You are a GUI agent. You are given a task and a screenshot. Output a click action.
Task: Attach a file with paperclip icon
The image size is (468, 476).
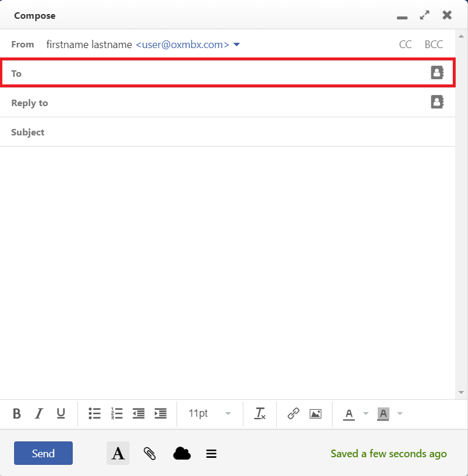coord(150,454)
